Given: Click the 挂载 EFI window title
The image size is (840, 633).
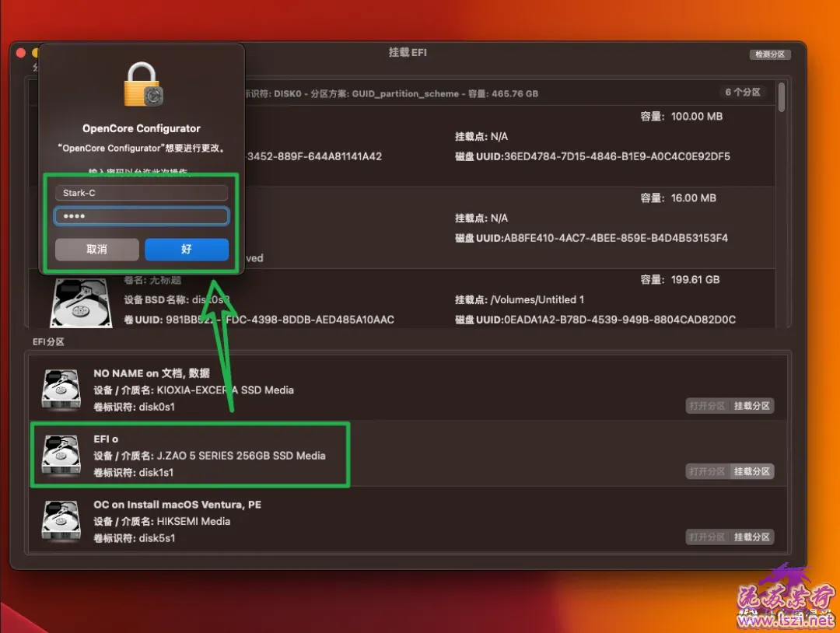Looking at the screenshot, I should pos(408,52).
